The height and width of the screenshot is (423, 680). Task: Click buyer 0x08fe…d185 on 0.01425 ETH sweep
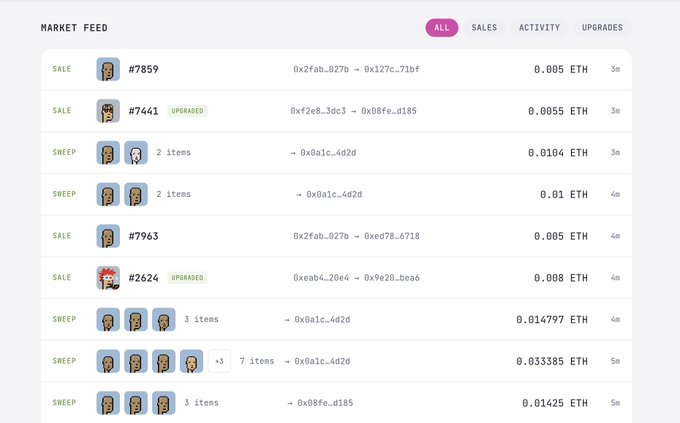[325, 403]
